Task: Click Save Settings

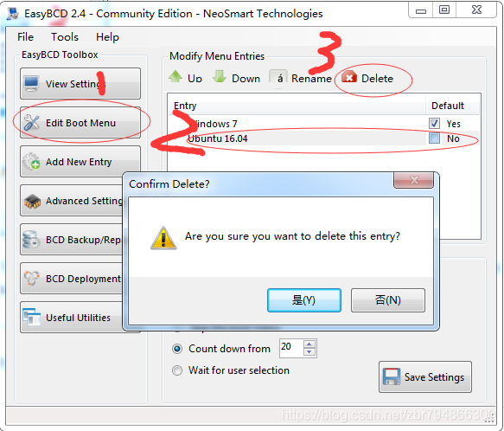Action: pyautogui.click(x=425, y=376)
